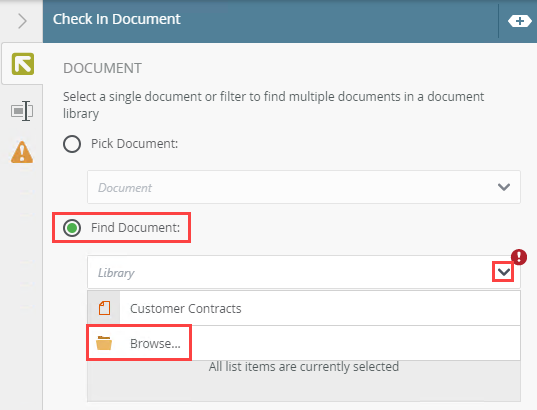
Task: Click the Browse folder icon
Action: click(x=104, y=343)
